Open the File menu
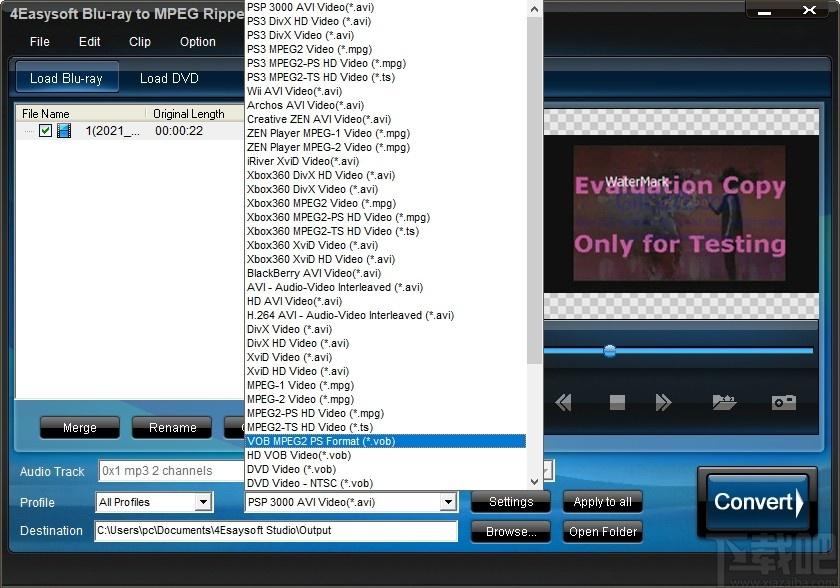 40,42
